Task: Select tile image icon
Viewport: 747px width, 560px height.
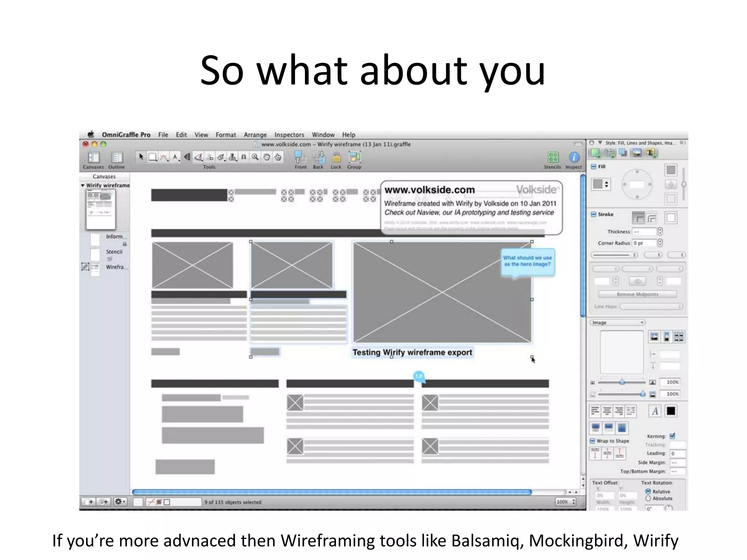Action: [x=679, y=337]
